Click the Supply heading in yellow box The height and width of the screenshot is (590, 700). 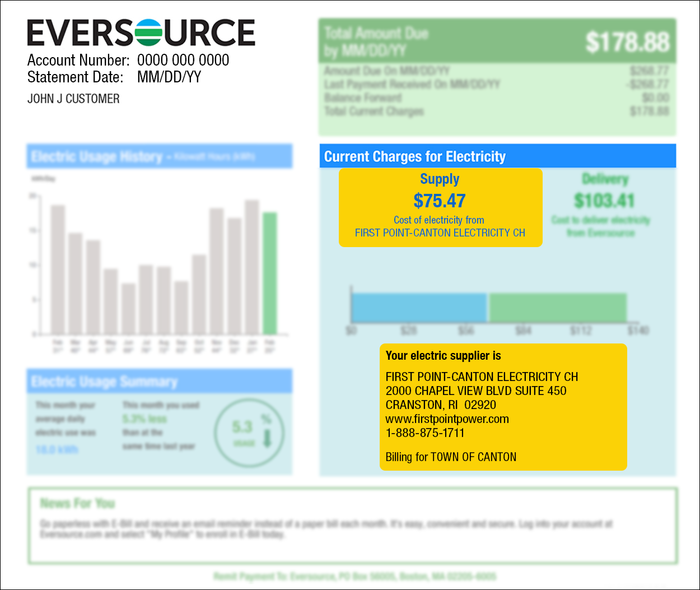pos(440,179)
